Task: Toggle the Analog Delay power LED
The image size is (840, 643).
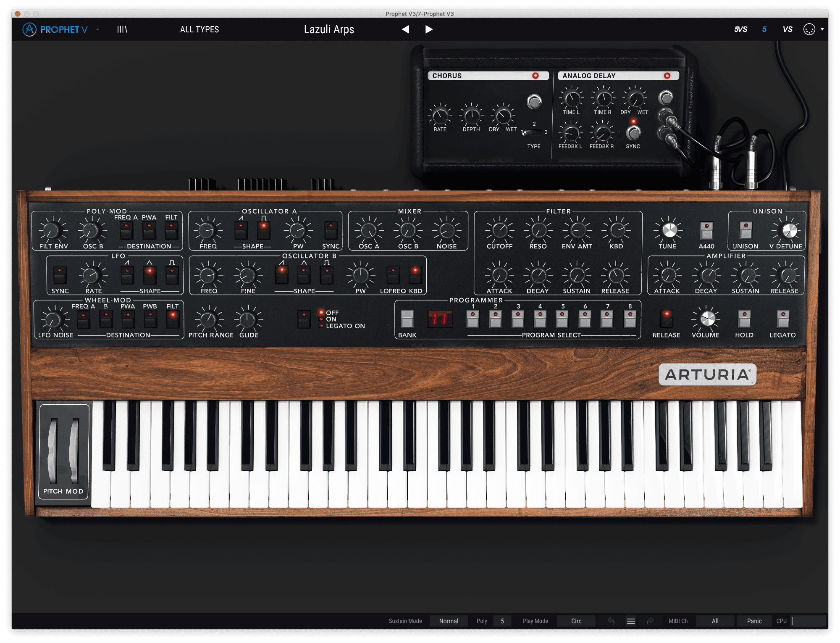Action: [x=667, y=76]
